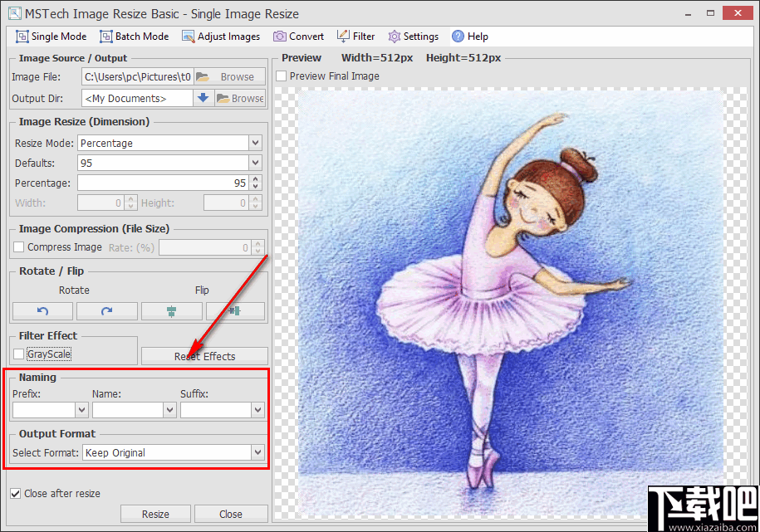Open the Adjust Images menu

pyautogui.click(x=221, y=37)
